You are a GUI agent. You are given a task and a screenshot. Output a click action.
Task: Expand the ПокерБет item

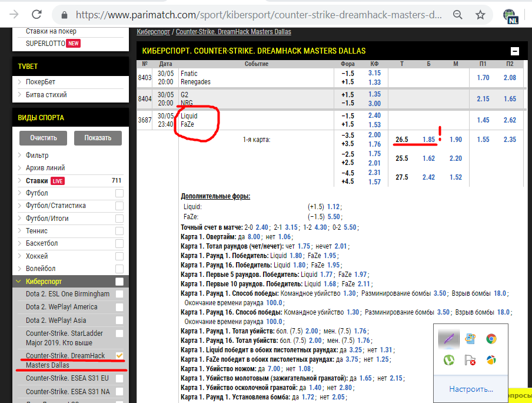tap(19, 82)
